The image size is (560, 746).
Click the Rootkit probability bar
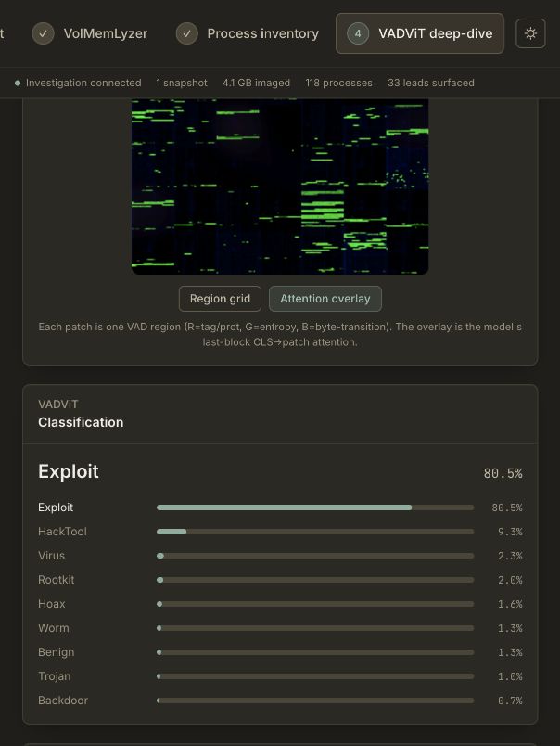315,580
